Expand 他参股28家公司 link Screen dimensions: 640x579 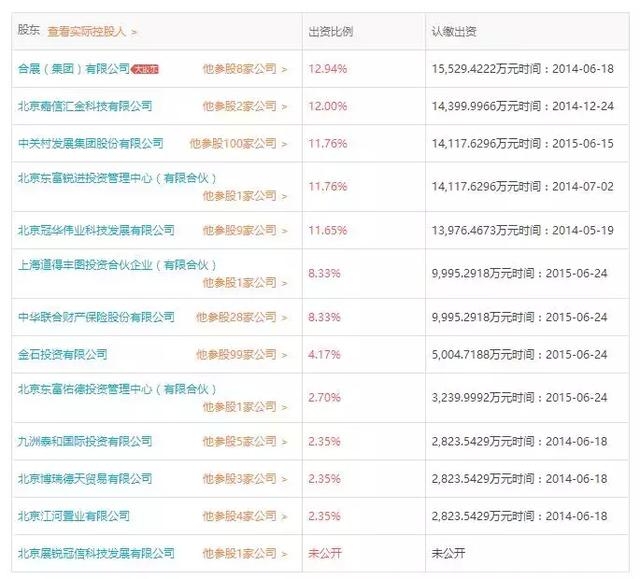[241, 317]
